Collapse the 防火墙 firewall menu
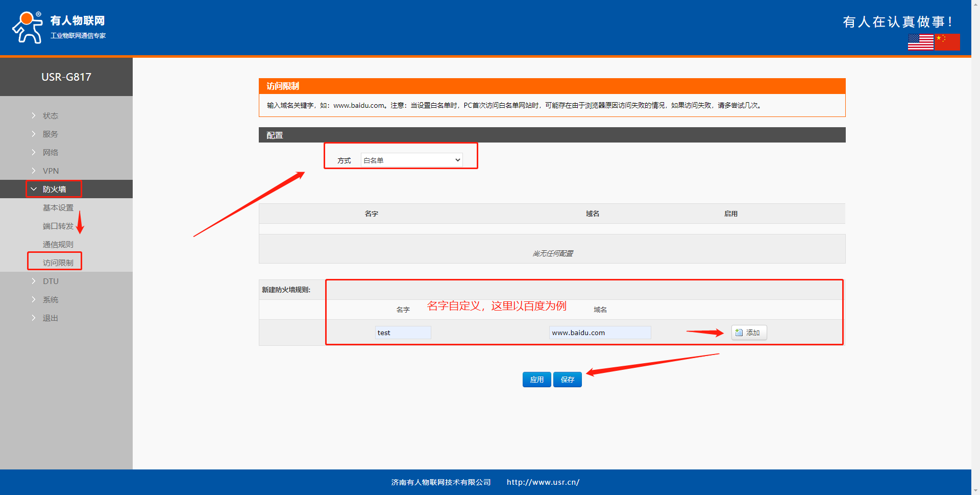 [54, 190]
